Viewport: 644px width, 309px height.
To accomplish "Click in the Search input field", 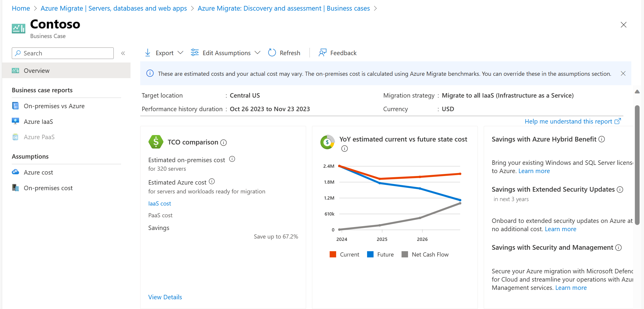I will click(63, 53).
